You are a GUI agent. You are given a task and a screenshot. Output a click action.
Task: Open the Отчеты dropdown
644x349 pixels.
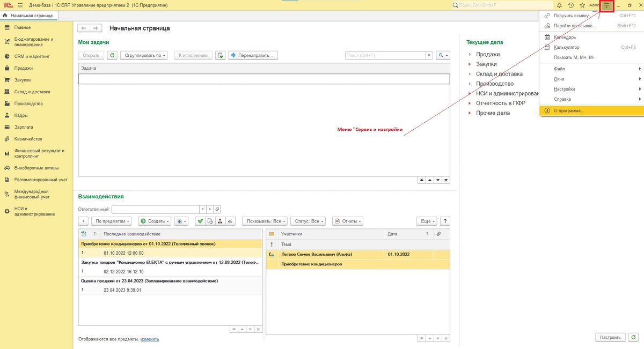[x=348, y=221]
